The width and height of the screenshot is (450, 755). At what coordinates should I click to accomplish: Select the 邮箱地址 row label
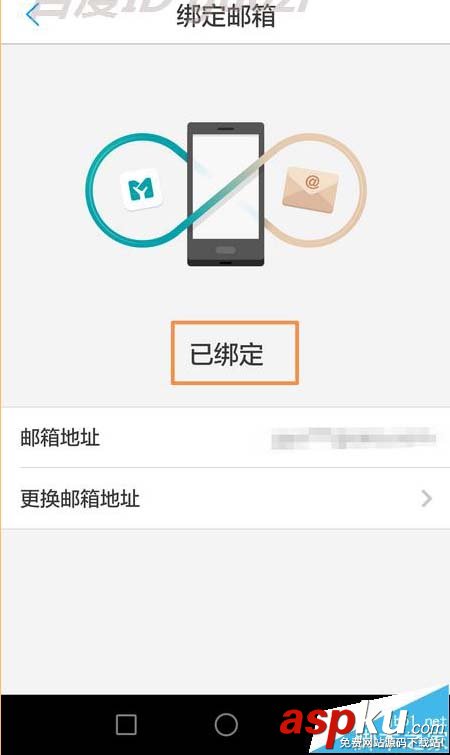coord(60,437)
